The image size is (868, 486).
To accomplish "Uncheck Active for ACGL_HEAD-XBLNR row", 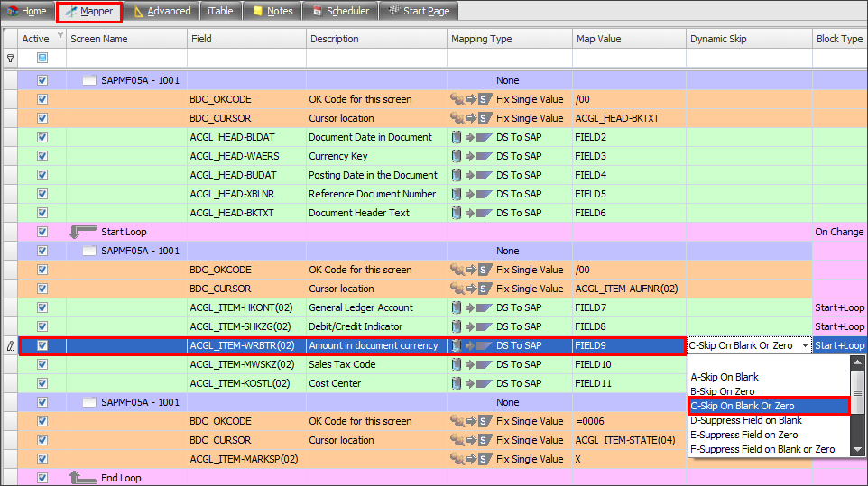I will 42,194.
